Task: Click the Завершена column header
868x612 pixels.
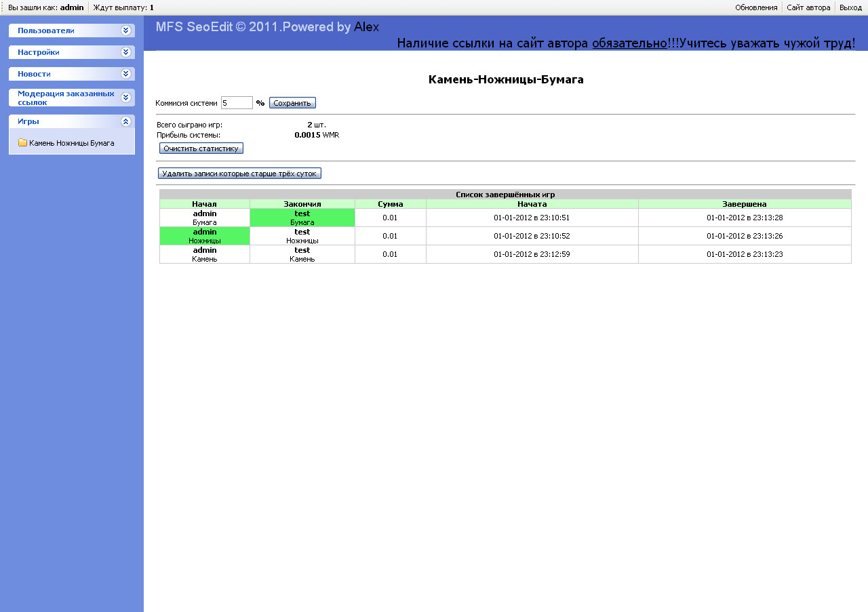Action: 744,204
